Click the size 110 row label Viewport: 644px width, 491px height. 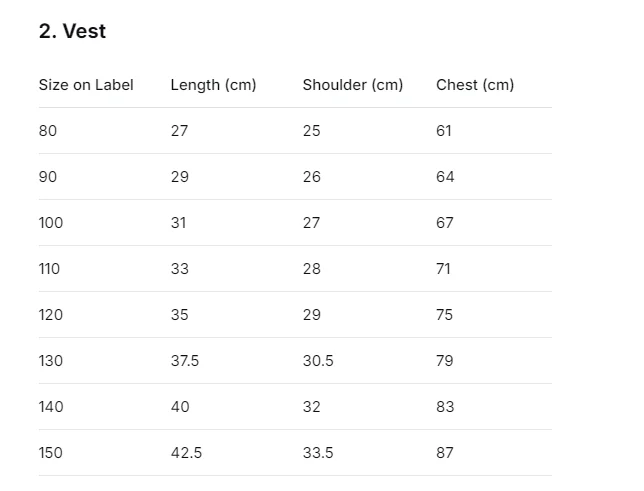click(49, 269)
